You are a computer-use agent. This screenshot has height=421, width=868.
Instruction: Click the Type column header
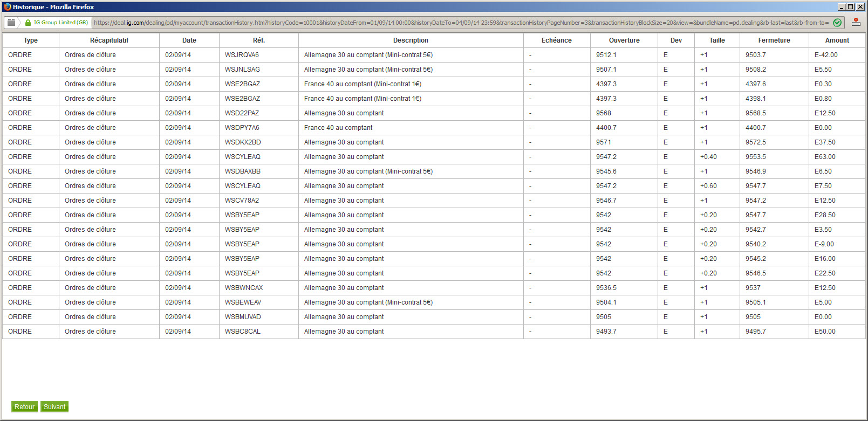click(x=31, y=40)
